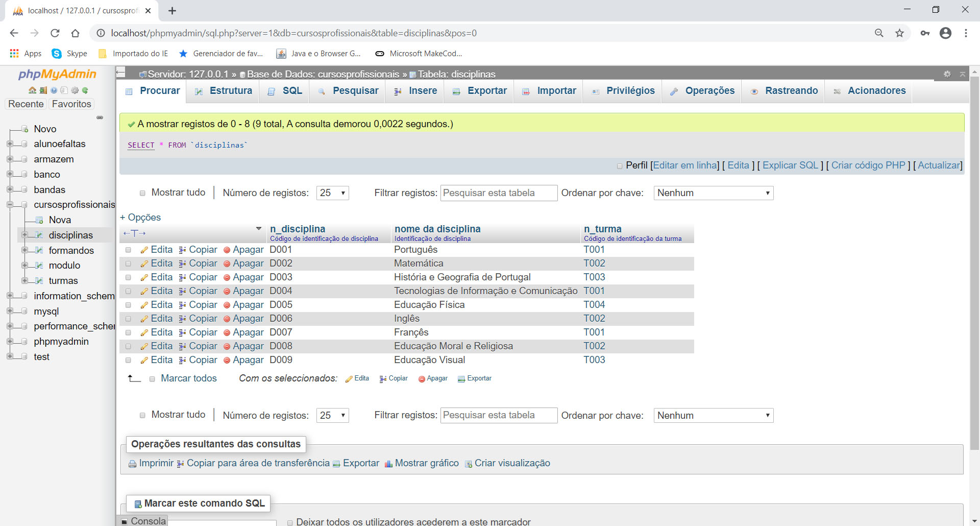Click the settings gear icon top right
The height and width of the screenshot is (526, 980).
click(947, 74)
